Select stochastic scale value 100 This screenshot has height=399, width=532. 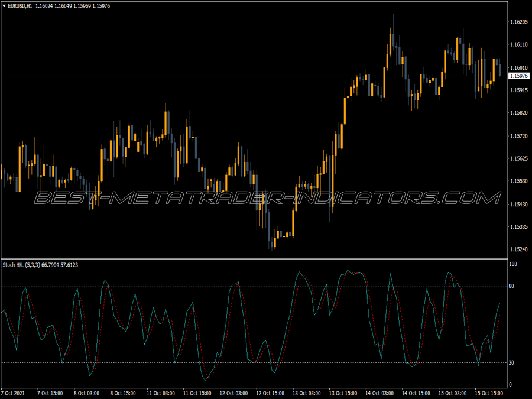513,264
